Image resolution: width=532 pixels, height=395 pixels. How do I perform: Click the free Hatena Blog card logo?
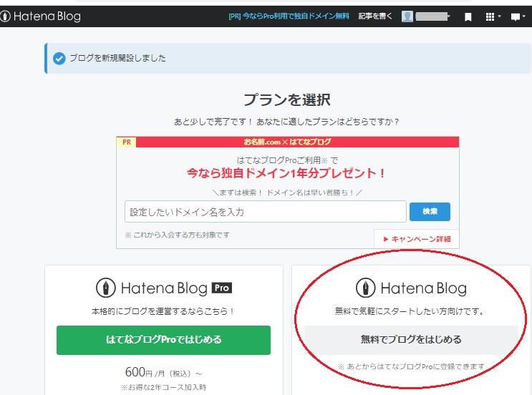coord(411,288)
